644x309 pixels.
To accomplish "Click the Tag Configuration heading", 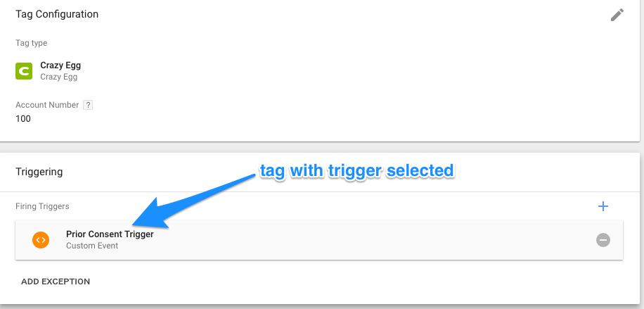I will pos(57,14).
